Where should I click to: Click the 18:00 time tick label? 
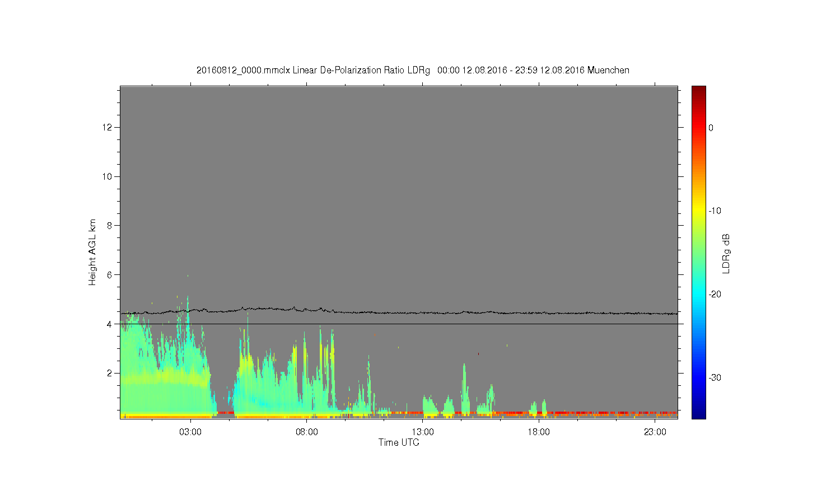(x=539, y=432)
